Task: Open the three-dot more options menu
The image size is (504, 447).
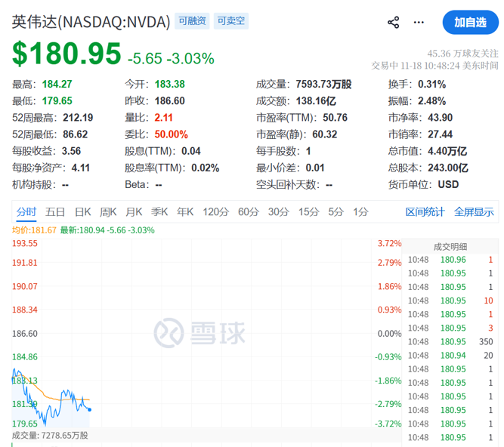Action: [x=419, y=23]
